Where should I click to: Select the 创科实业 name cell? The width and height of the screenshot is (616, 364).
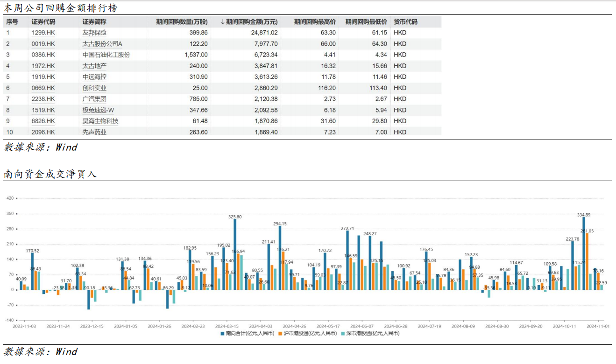(94, 88)
